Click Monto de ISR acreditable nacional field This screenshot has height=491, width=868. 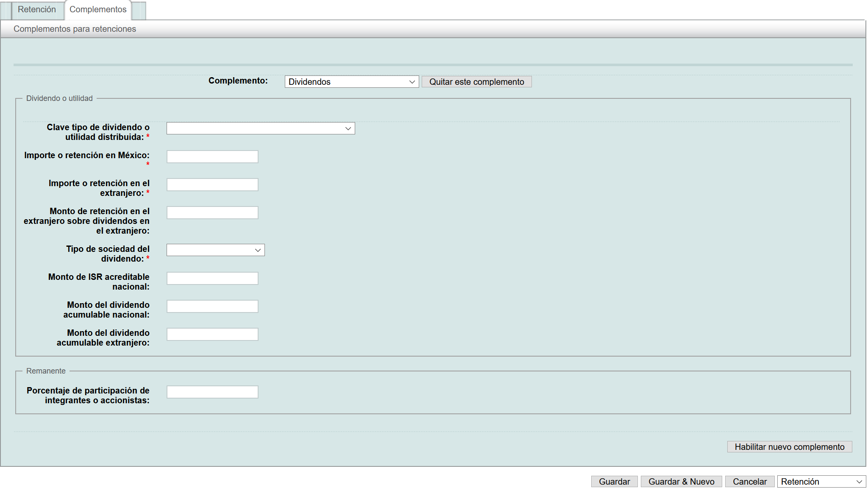[212, 279]
